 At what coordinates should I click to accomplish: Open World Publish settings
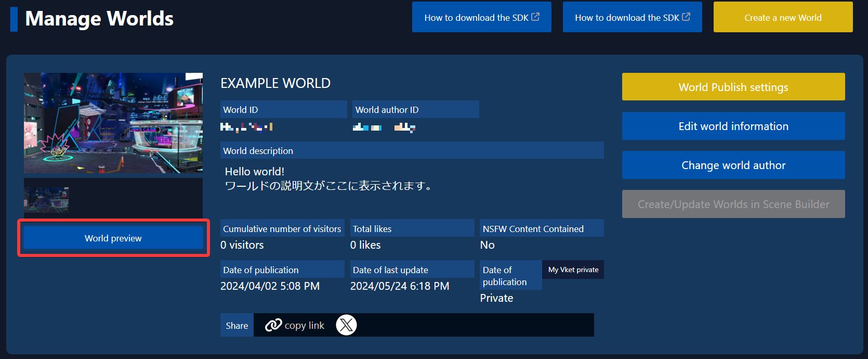pos(733,87)
